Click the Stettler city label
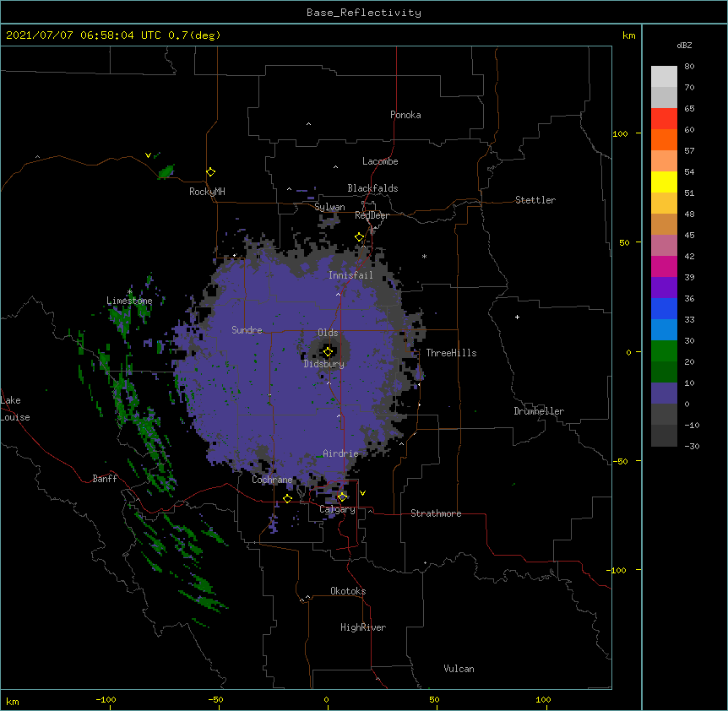 (x=535, y=200)
